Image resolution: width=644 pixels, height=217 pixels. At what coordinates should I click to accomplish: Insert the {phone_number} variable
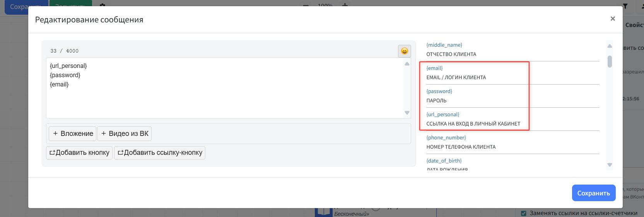point(446,138)
